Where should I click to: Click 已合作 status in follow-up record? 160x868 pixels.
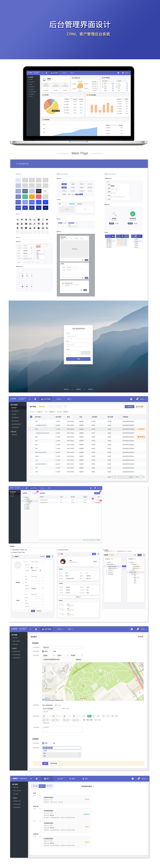tap(87, 799)
